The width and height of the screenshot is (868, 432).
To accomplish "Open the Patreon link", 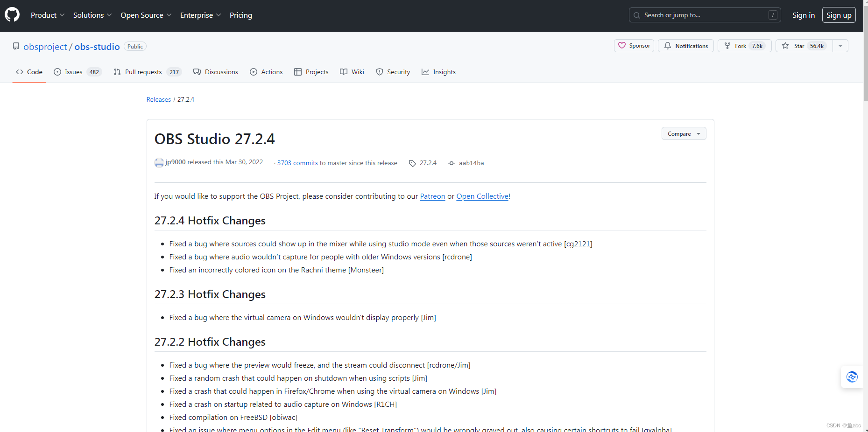I will (x=432, y=196).
